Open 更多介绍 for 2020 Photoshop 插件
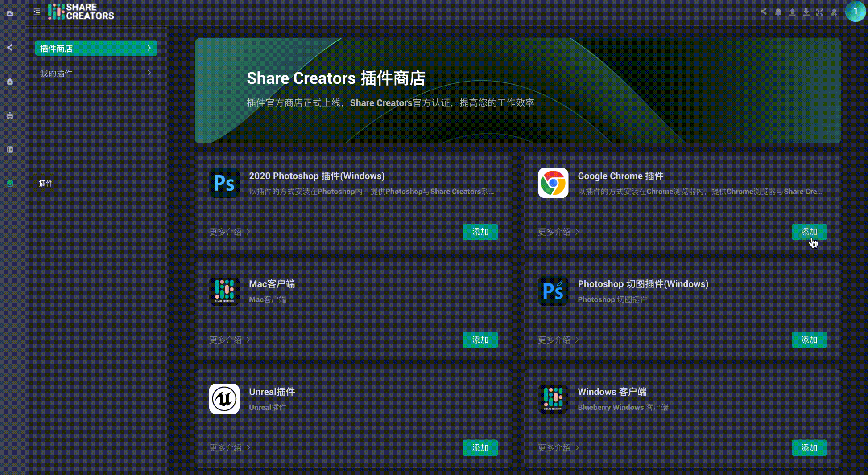This screenshot has height=475, width=868. pos(230,232)
